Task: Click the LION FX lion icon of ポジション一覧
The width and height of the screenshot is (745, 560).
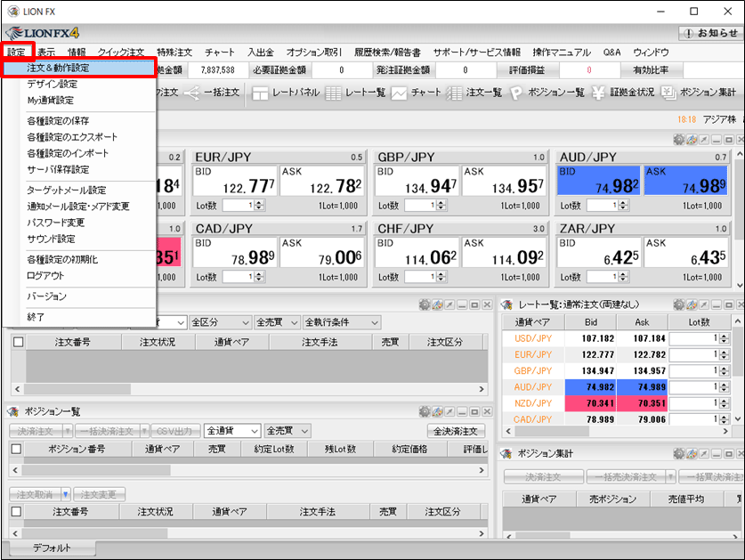Action: pos(12,411)
